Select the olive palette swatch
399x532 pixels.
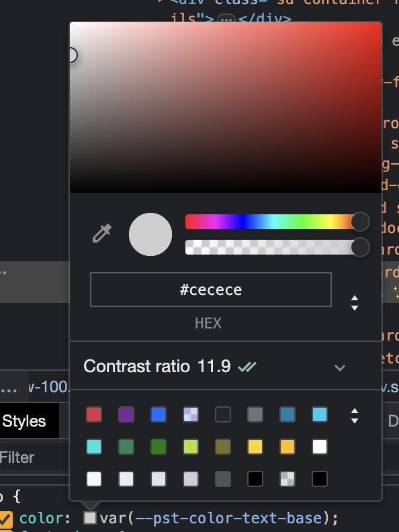223,447
